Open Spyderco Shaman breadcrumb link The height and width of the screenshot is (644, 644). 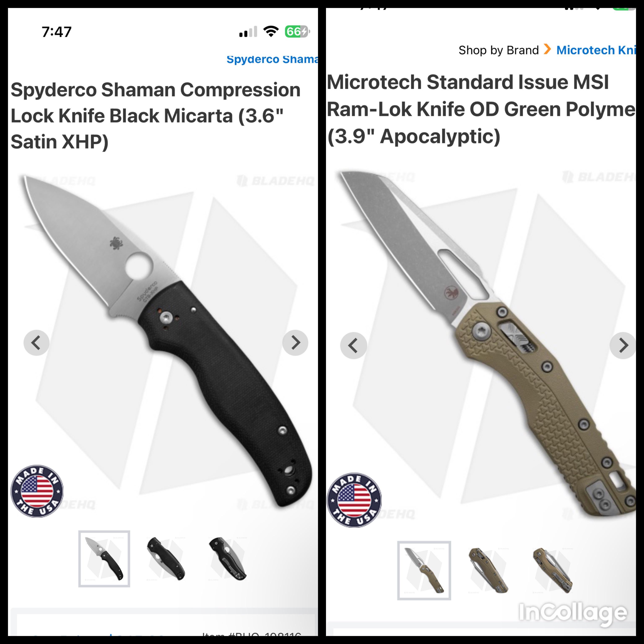pyautogui.click(x=272, y=59)
